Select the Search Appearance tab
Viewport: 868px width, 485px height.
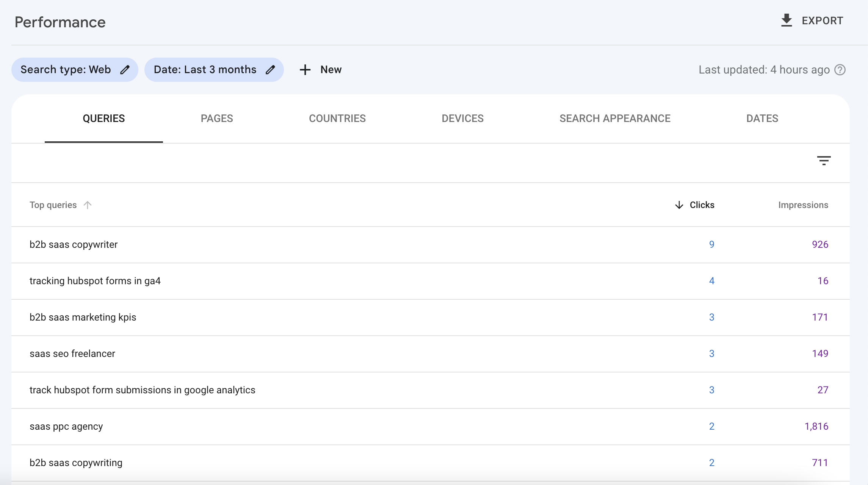tap(615, 119)
